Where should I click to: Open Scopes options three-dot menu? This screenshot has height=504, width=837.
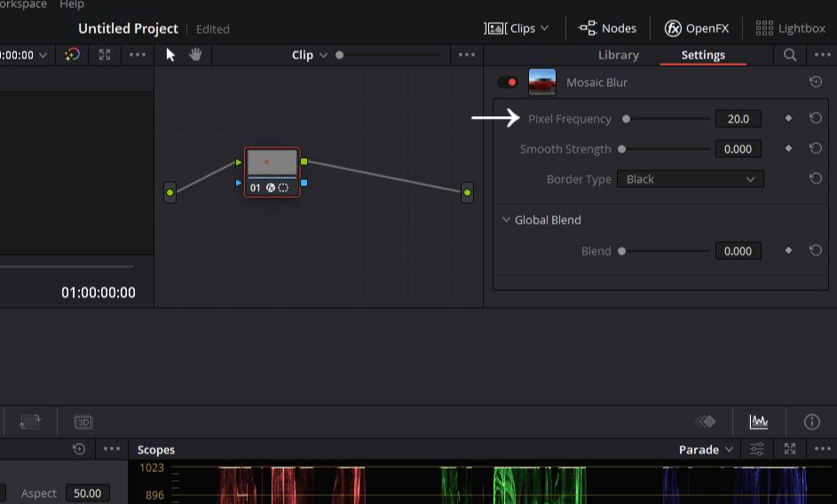pos(822,449)
